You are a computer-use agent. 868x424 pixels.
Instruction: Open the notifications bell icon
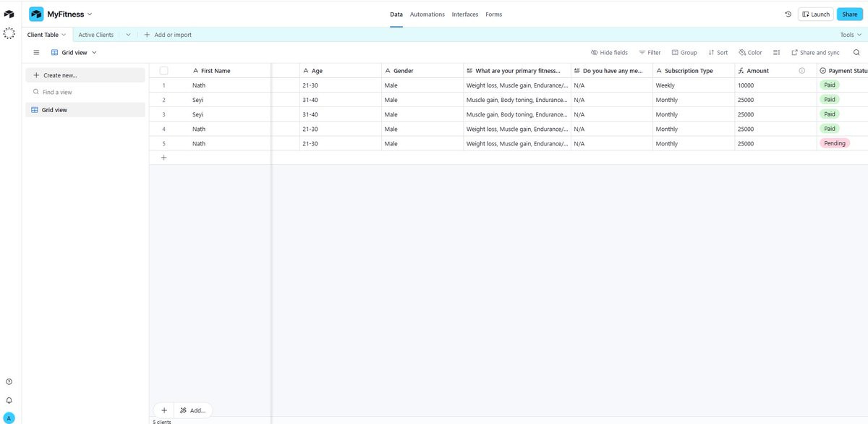pyautogui.click(x=9, y=400)
